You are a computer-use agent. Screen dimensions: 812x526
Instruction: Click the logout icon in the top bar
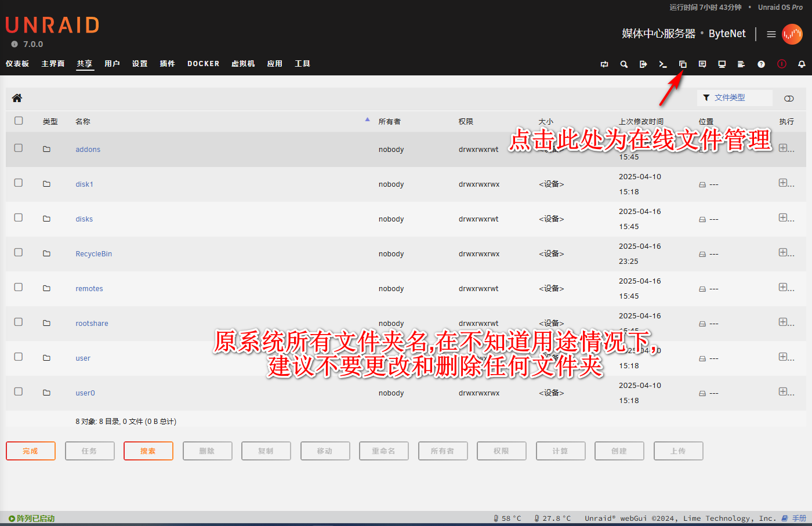click(643, 64)
